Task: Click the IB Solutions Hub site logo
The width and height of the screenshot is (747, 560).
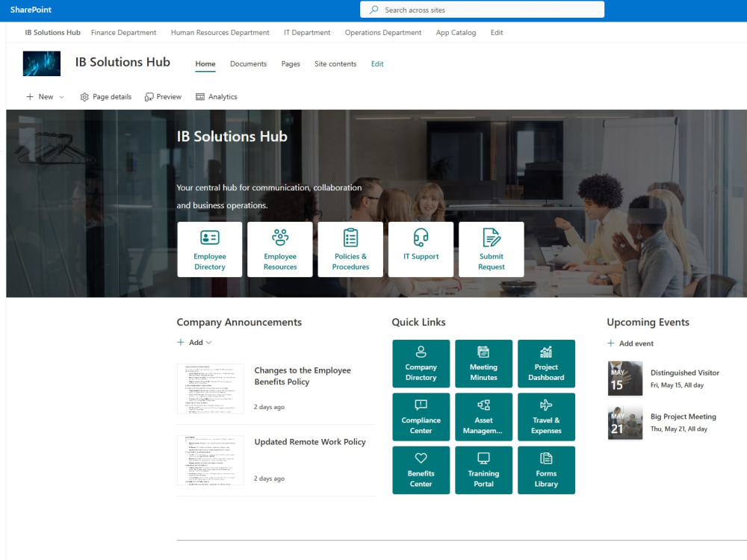Action: pyautogui.click(x=41, y=63)
